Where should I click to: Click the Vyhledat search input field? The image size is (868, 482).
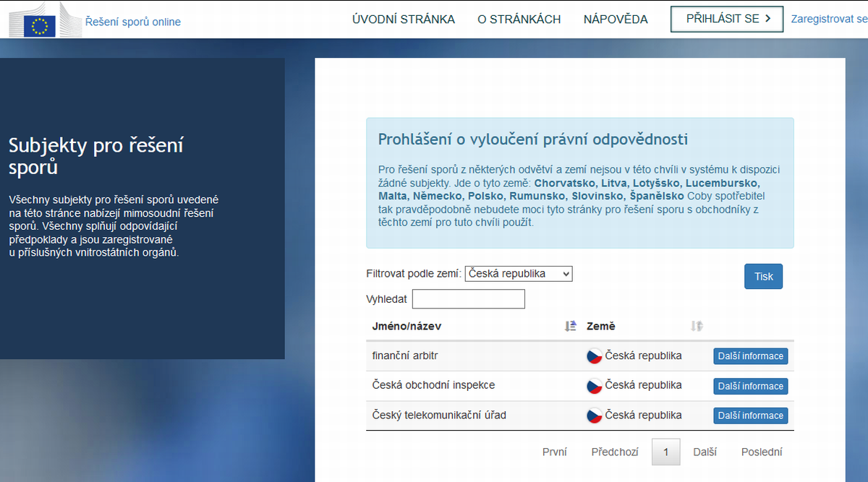coord(468,298)
